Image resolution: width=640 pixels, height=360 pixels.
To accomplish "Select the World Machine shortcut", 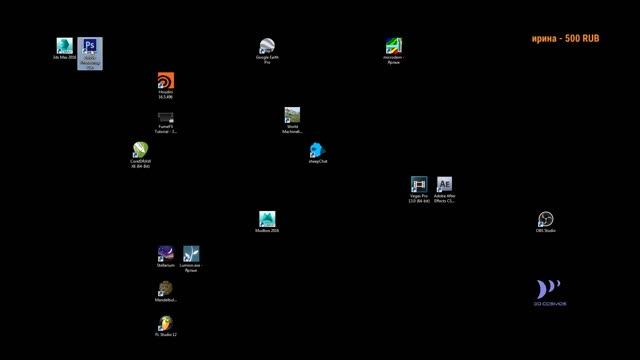I will [x=292, y=120].
